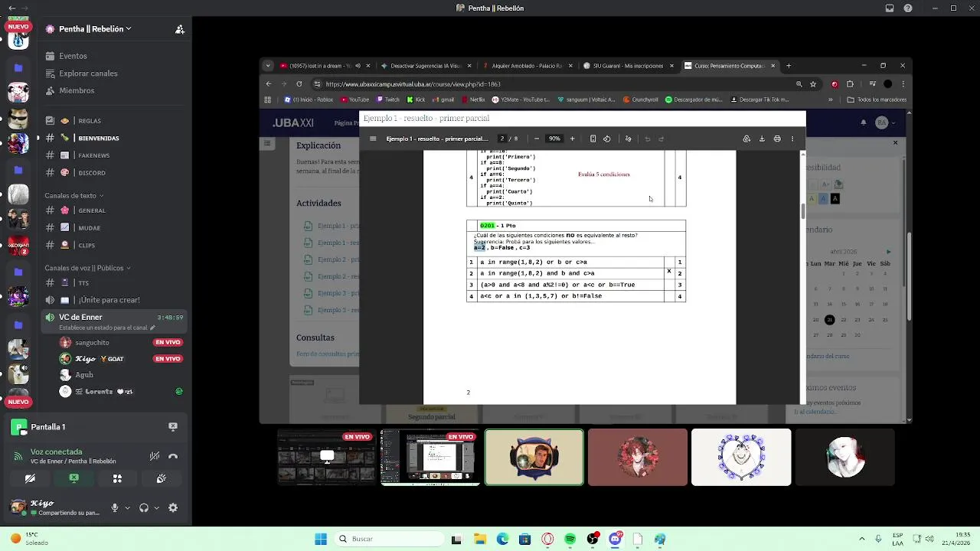The image size is (980, 551).
Task: Switch to Desactivar Sugerencias IA tab
Action: (x=426, y=66)
